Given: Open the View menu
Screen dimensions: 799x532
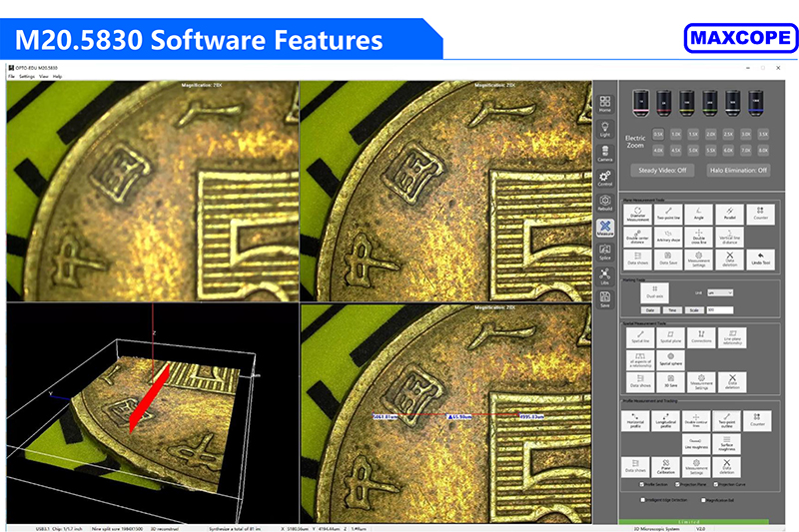Looking at the screenshot, I should click(x=44, y=77).
